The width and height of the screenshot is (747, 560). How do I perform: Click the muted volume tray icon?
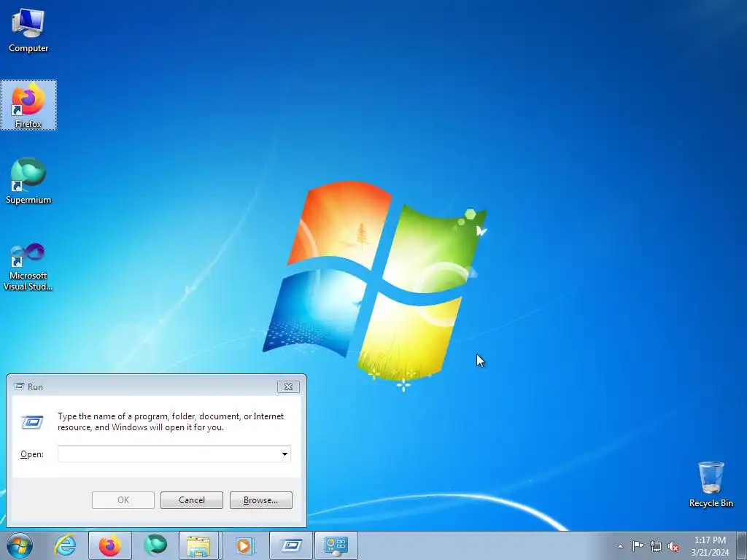click(x=673, y=546)
